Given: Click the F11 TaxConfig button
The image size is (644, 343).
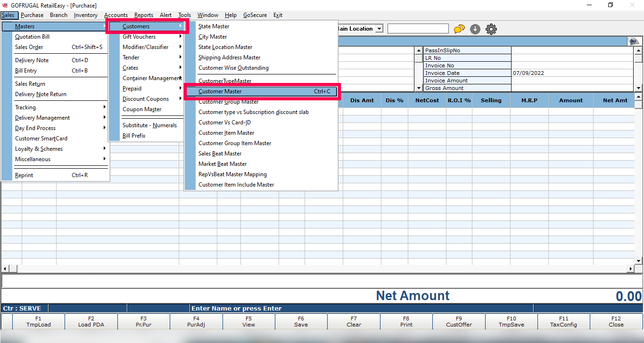Looking at the screenshot, I should point(564,321).
